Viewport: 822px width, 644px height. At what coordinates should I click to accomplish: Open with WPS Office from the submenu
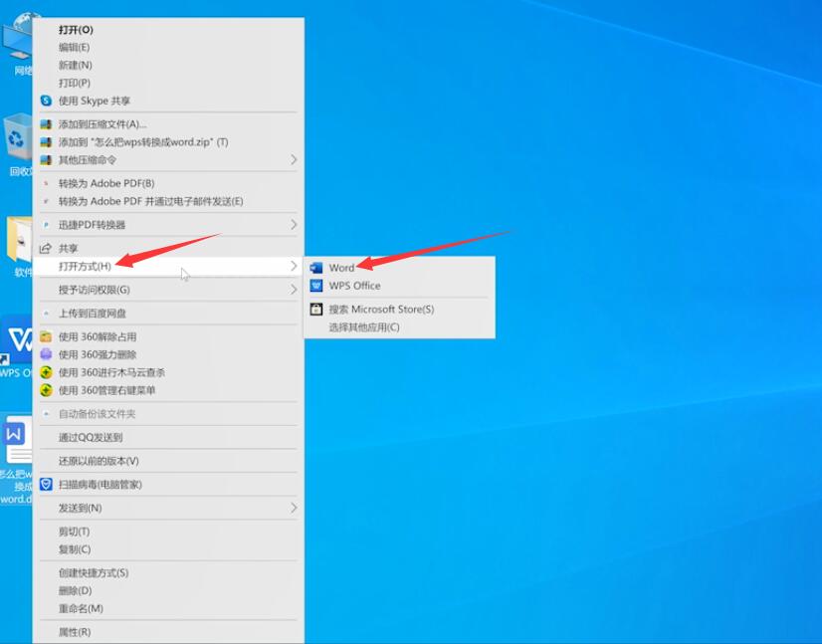pyautogui.click(x=399, y=286)
